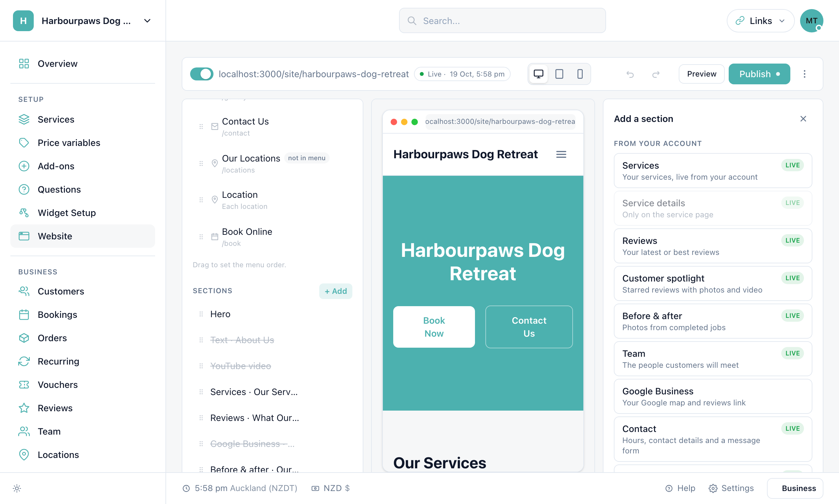Toggle the site live switch
The width and height of the screenshot is (839, 504).
pos(202,74)
